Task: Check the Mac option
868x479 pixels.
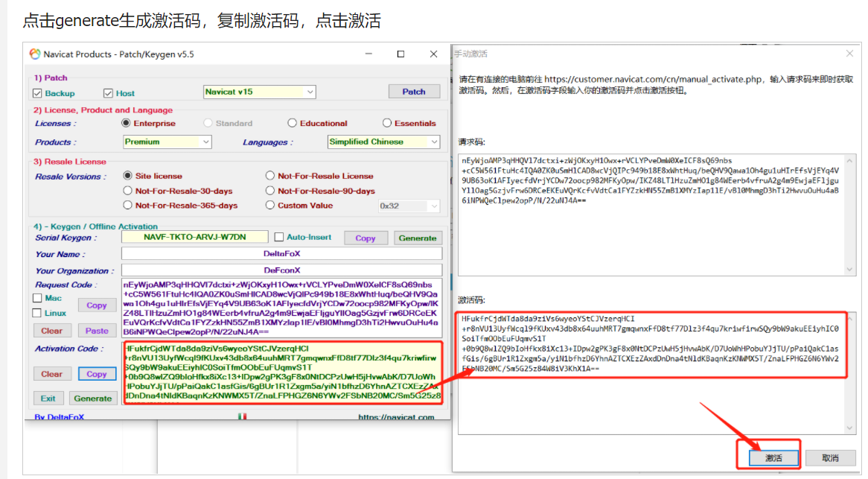Action: 37,298
